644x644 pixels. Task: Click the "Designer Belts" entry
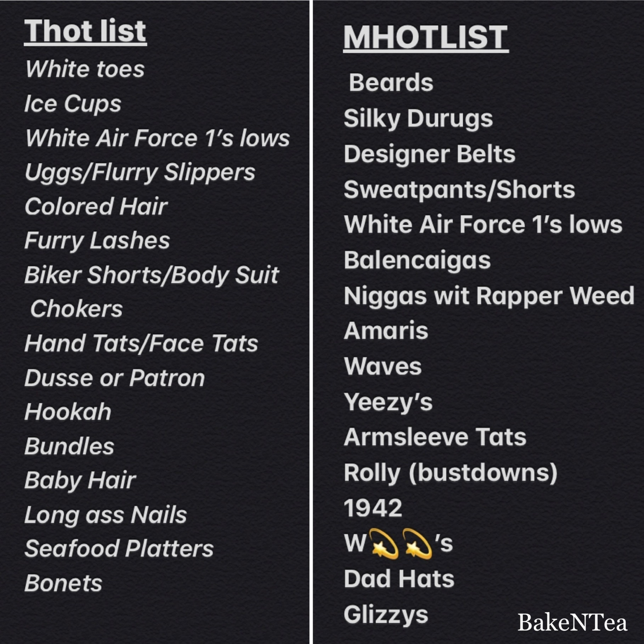(x=429, y=154)
